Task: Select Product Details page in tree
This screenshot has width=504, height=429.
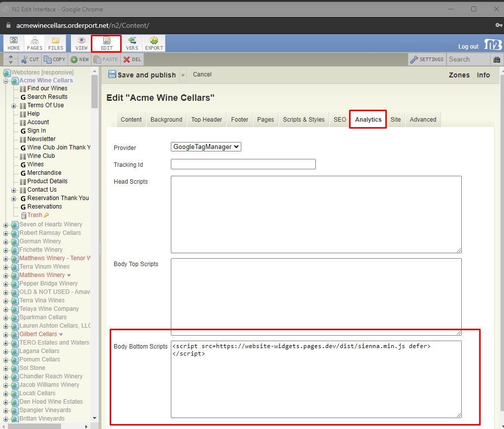Action: (47, 181)
